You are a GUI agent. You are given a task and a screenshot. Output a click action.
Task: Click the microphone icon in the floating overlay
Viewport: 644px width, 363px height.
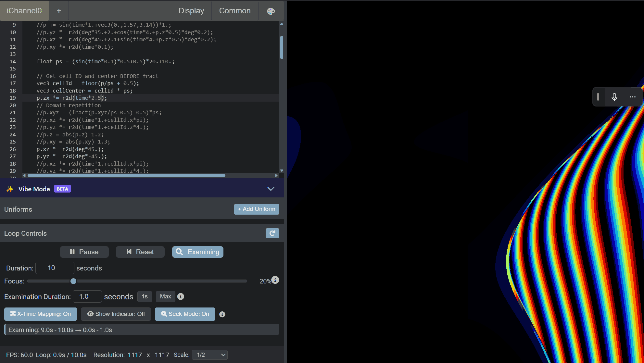(614, 96)
